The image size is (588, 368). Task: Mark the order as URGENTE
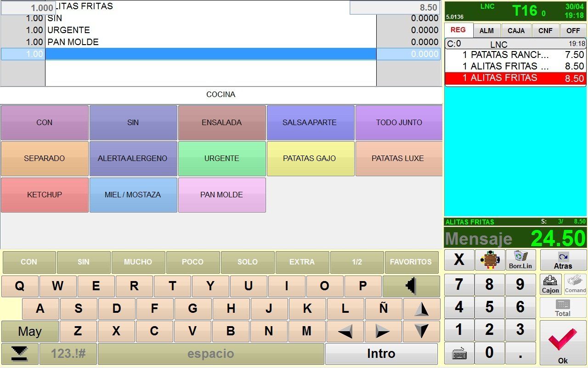(x=222, y=158)
